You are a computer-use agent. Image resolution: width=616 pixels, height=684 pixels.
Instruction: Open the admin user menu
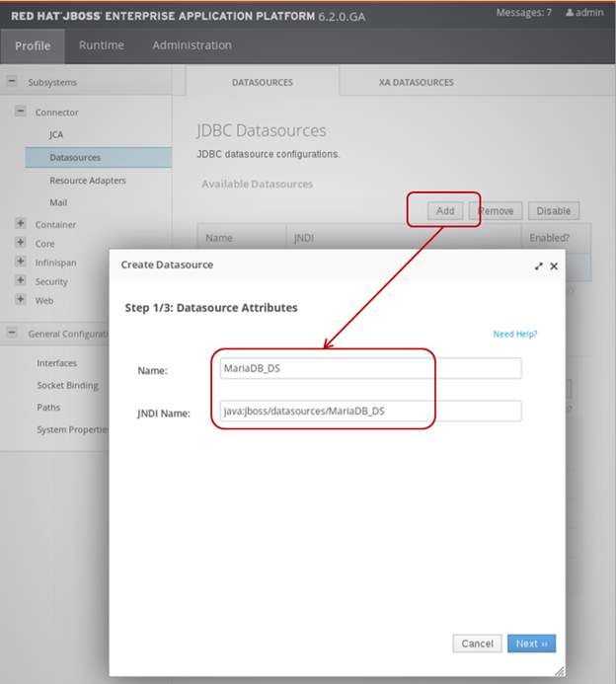pos(584,12)
